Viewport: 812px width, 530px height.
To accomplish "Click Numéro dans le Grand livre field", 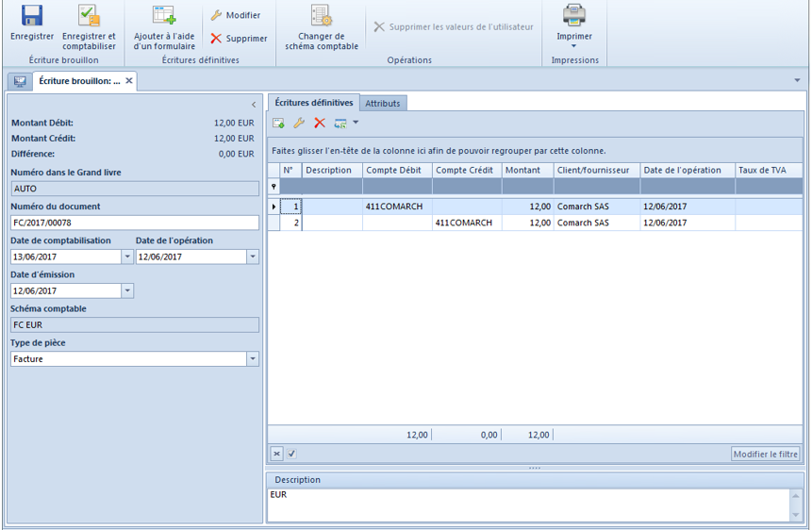I will click(135, 189).
